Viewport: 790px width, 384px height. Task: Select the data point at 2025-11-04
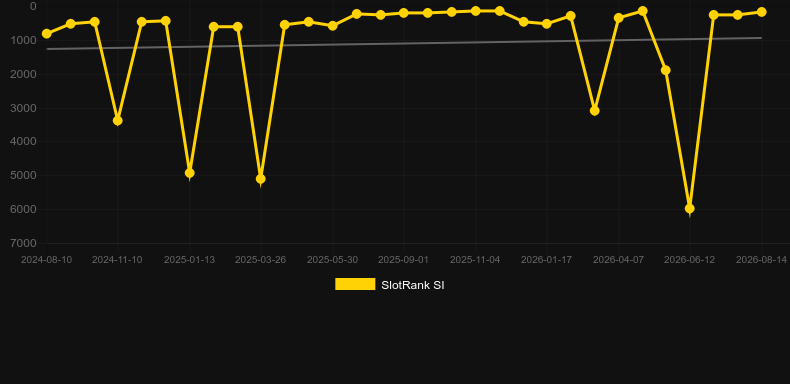click(475, 11)
